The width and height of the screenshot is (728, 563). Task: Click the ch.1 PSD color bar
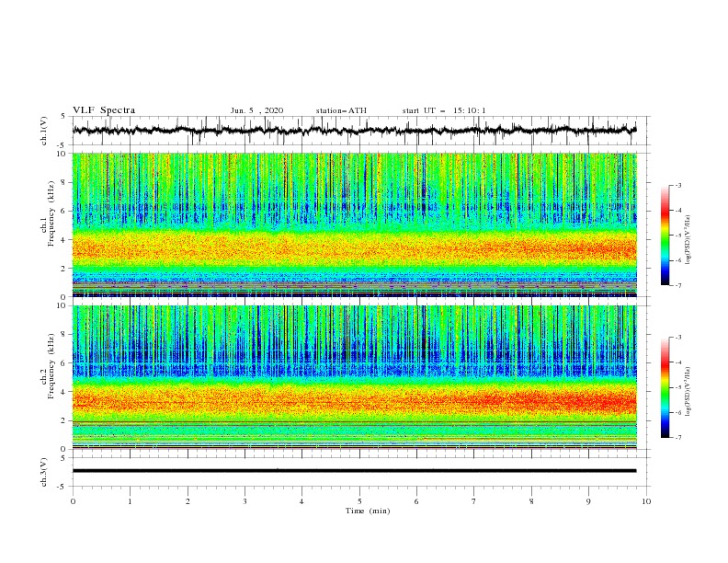[x=665, y=236]
